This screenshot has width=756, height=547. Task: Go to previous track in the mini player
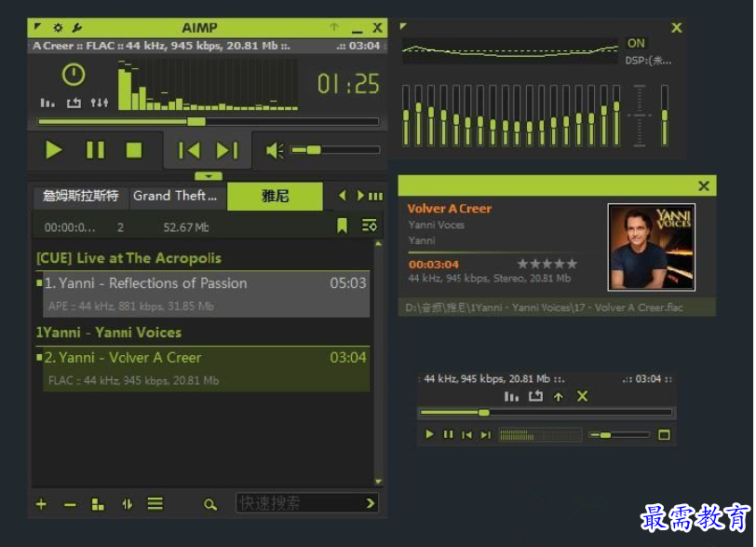466,435
